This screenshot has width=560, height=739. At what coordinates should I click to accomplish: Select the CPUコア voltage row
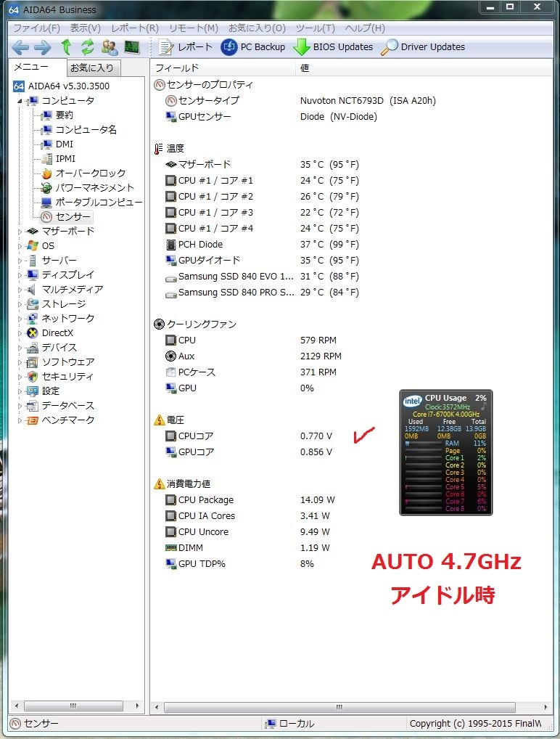point(249,436)
